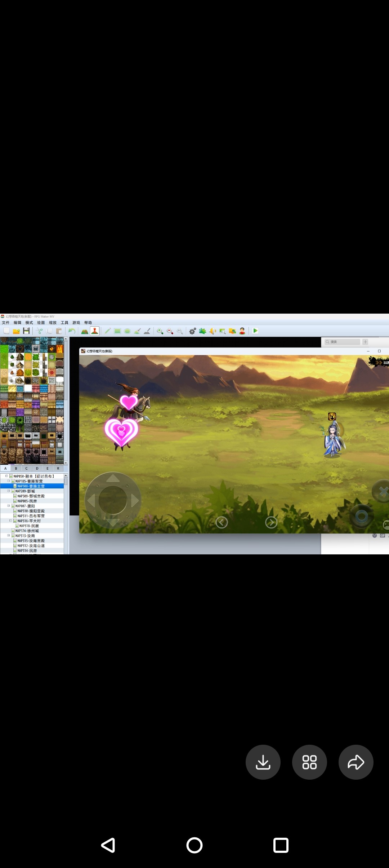Open the 工具 menu
Image resolution: width=389 pixels, height=868 pixels.
[x=64, y=323]
